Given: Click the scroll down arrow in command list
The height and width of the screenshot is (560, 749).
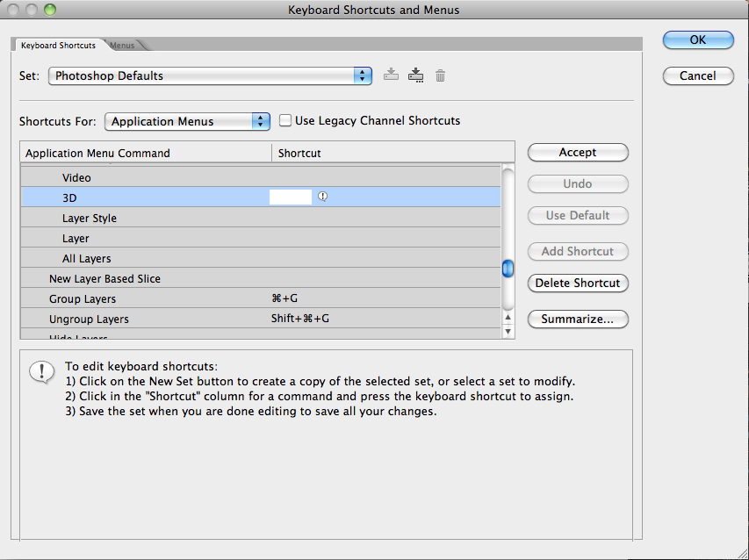Looking at the screenshot, I should (x=508, y=331).
